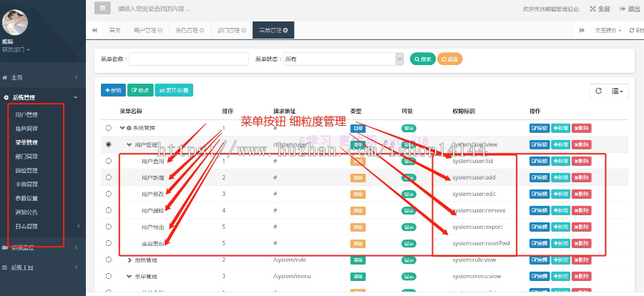Viewport: 644px width, 296px height.
Task: Focus the 菜单名称 text field
Action: pyautogui.click(x=189, y=59)
